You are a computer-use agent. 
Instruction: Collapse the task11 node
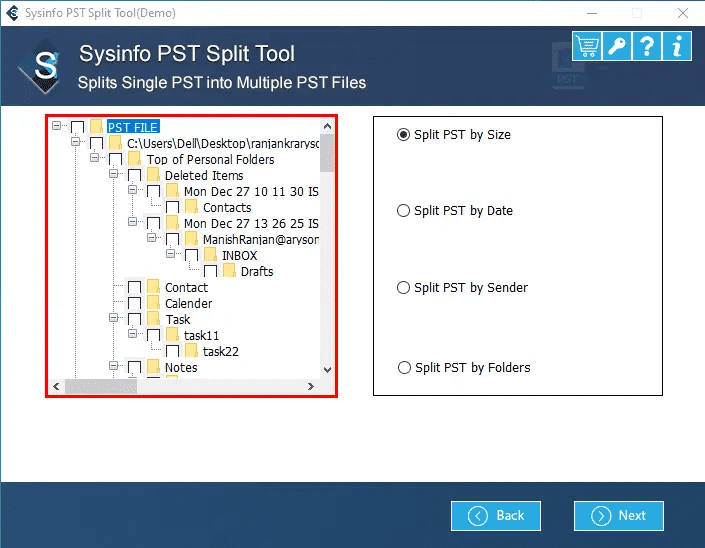132,334
